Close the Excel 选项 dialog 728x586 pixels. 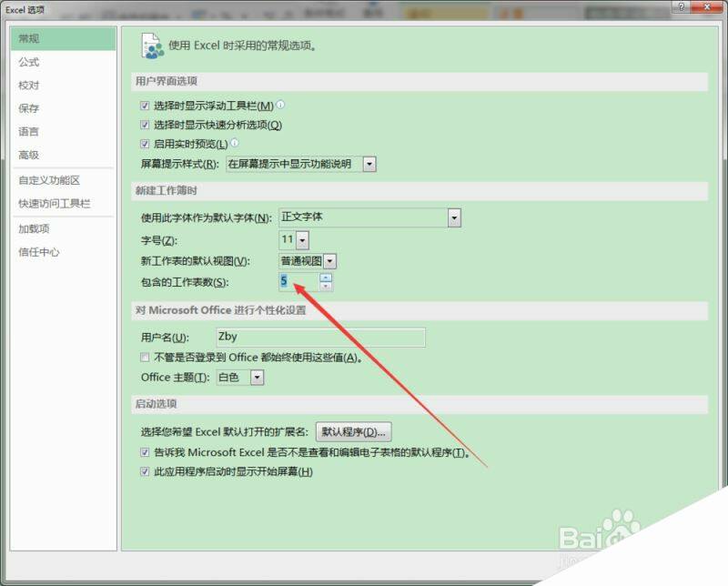[x=707, y=6]
